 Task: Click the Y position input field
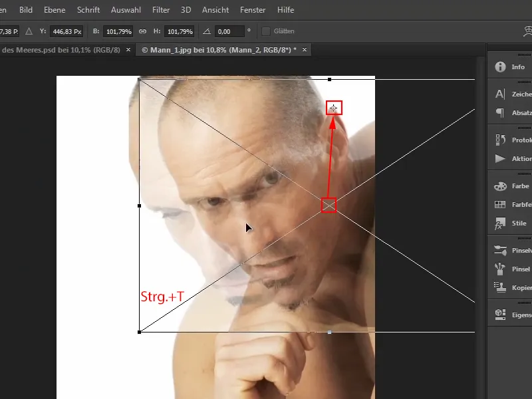click(x=67, y=31)
